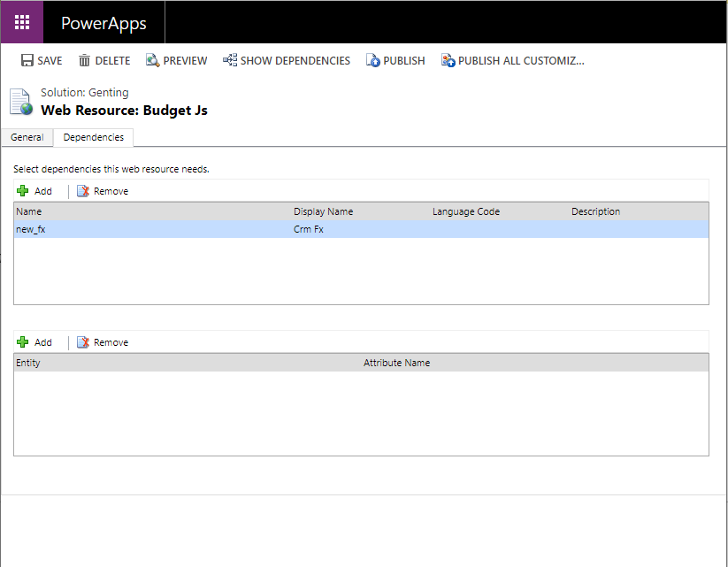Image resolution: width=728 pixels, height=567 pixels.
Task: Click the PowerApps title link
Action: (103, 23)
